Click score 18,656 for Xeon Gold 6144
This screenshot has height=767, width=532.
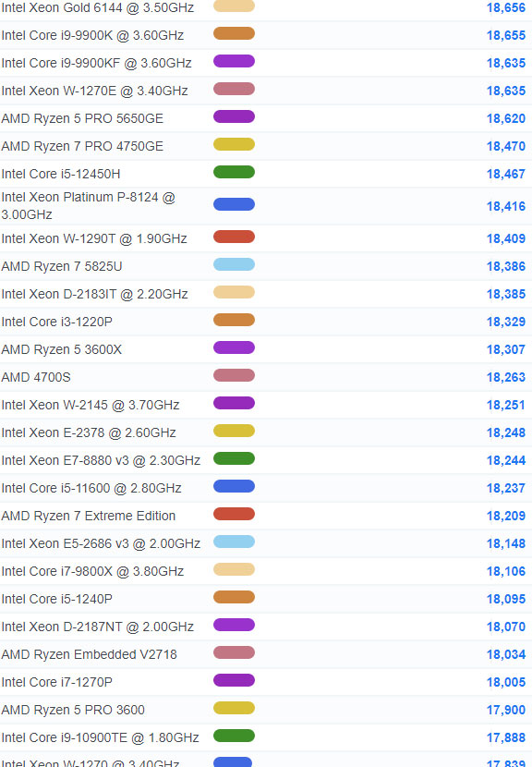pos(506,7)
